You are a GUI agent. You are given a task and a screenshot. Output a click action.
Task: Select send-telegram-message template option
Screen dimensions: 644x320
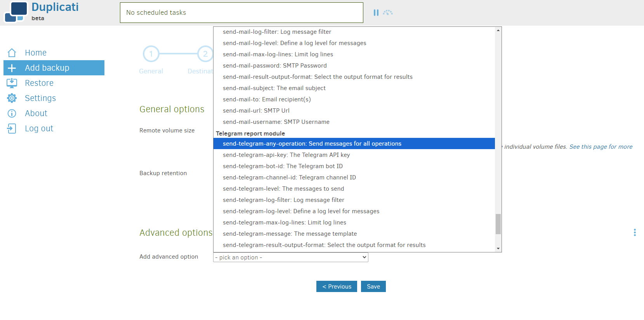tap(354, 234)
